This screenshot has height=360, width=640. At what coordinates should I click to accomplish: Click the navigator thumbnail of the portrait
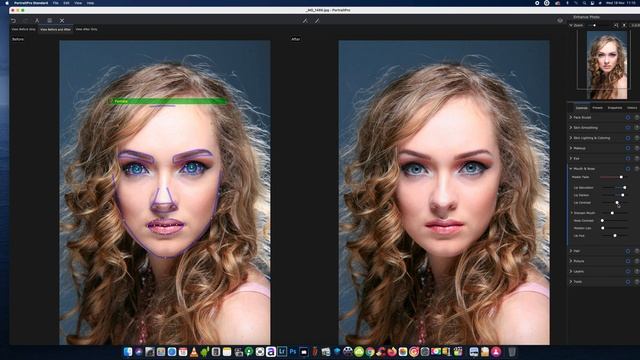(x=607, y=65)
